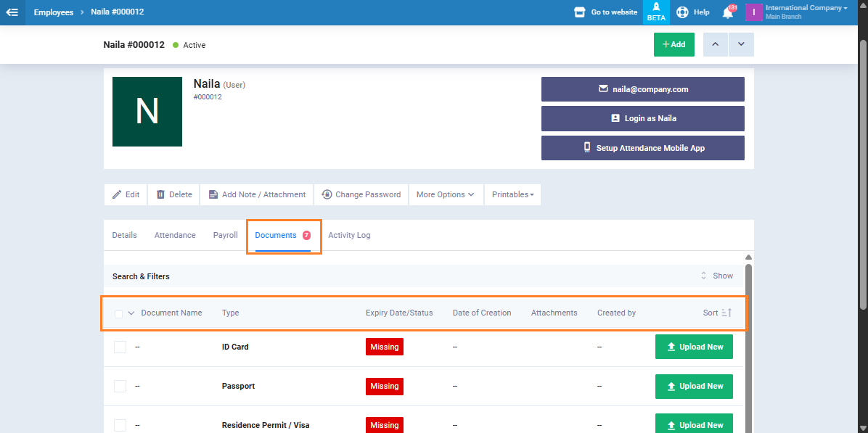Switch to the Activity Log tab
868x433 pixels.
coord(349,235)
